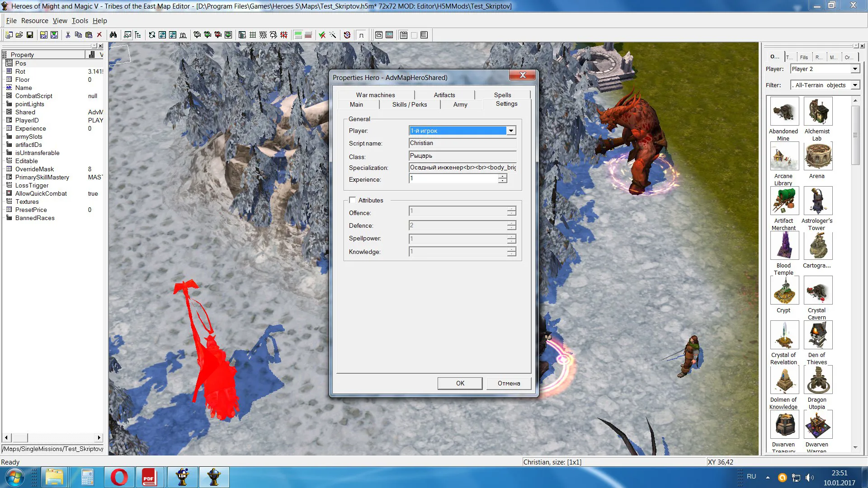
Task: Open the All-Terrain objects filter dropdown
Action: pos(855,85)
